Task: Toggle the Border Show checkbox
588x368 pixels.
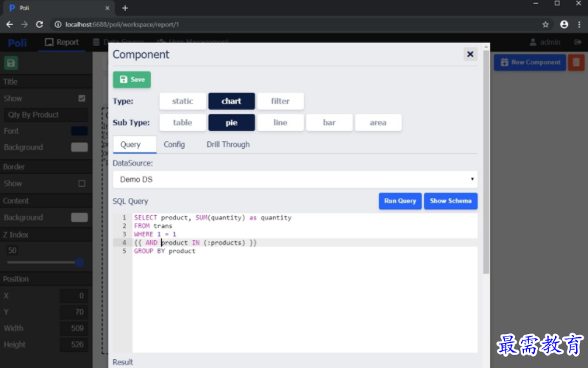Action: pos(82,183)
